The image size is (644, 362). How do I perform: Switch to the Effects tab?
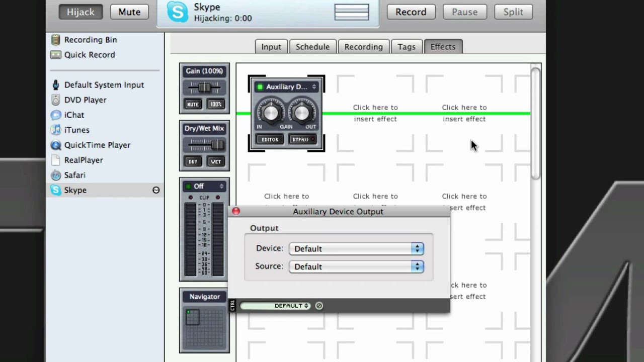coord(443,47)
